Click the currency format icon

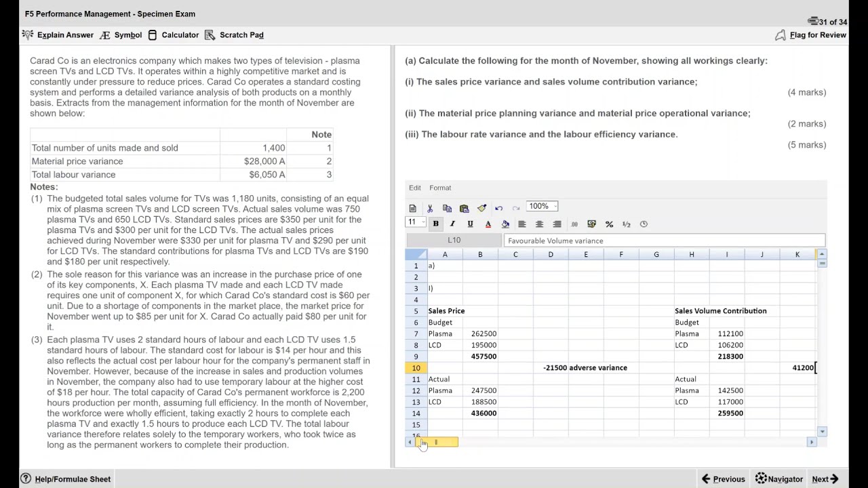[x=591, y=224]
